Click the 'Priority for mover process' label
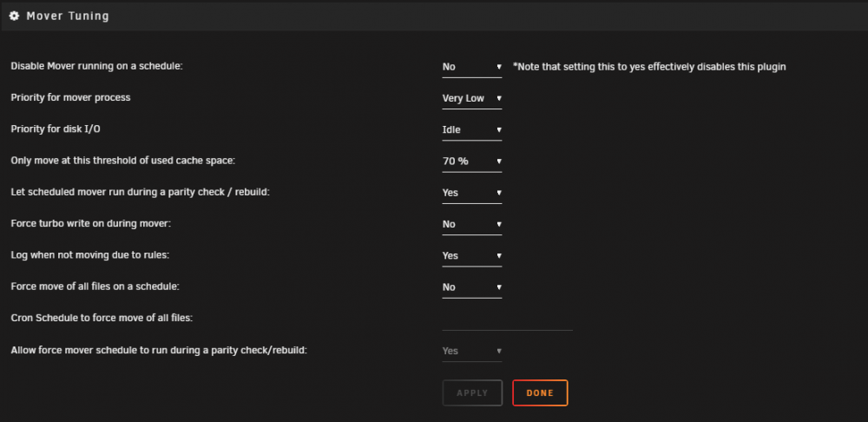Screen dimensions: 868x422 [x=70, y=97]
